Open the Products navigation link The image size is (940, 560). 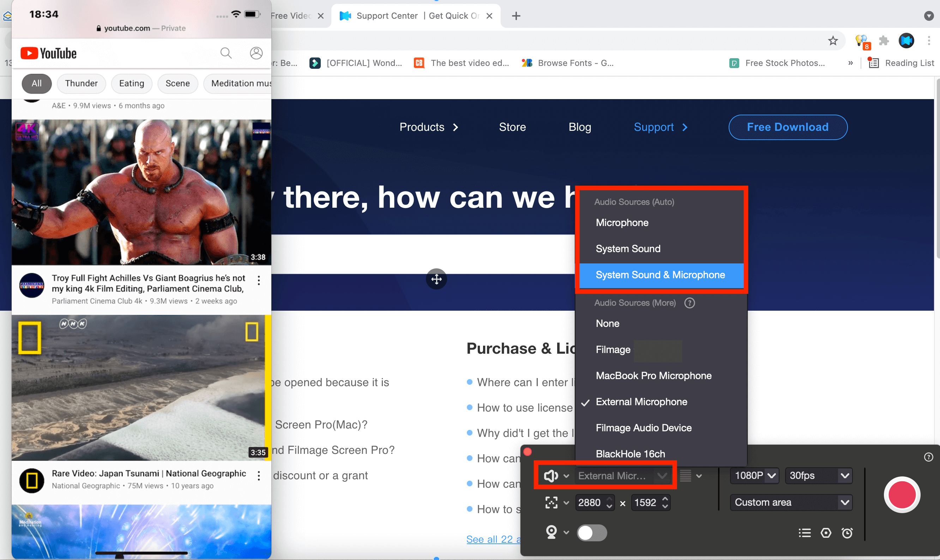[x=429, y=127]
